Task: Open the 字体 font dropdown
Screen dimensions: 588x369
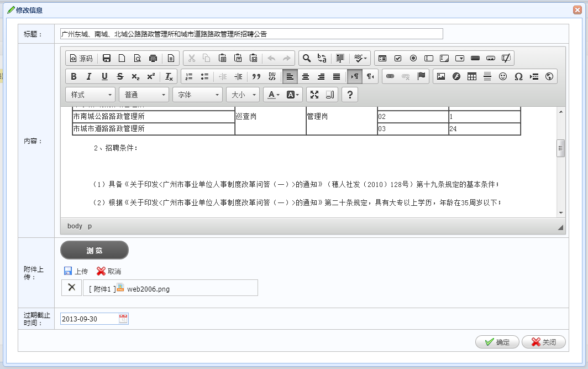Action: click(x=198, y=95)
